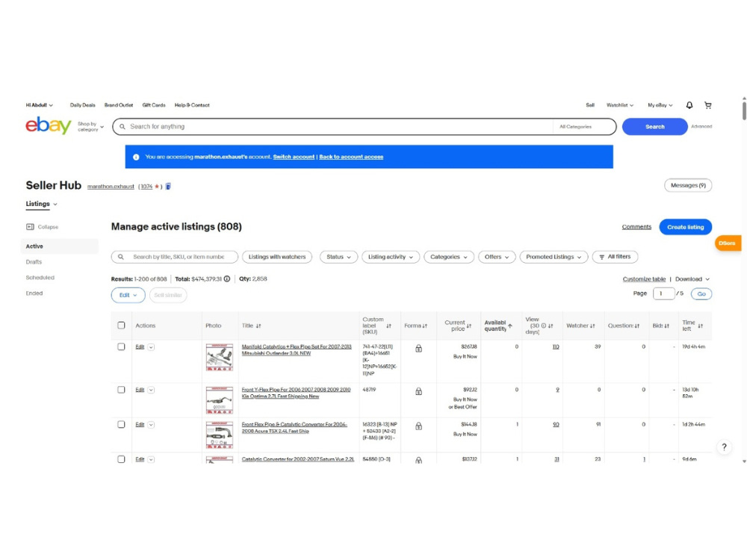Image resolution: width=747 pixels, height=560 pixels.
Task: Open Messages (9) button
Action: tap(688, 185)
